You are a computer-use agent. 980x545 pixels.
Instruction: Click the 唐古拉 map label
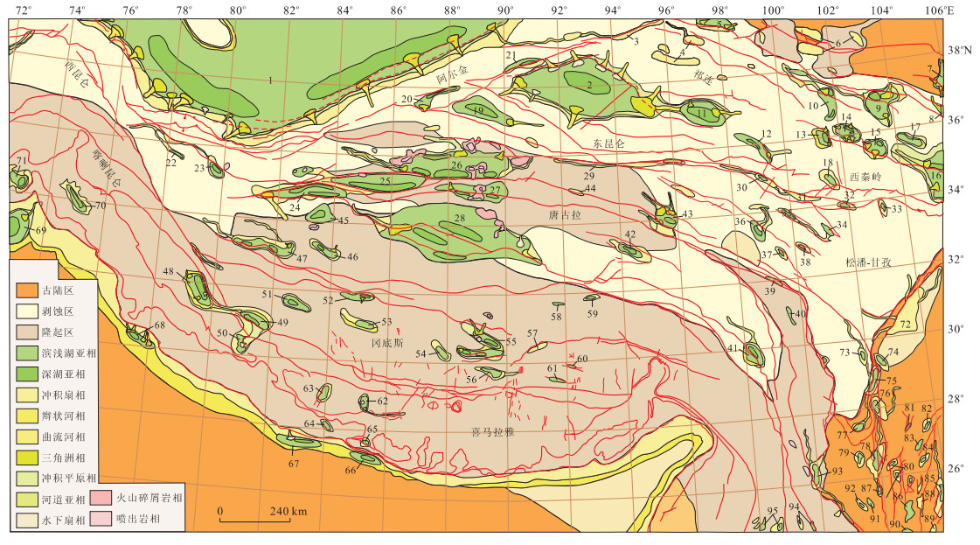565,214
